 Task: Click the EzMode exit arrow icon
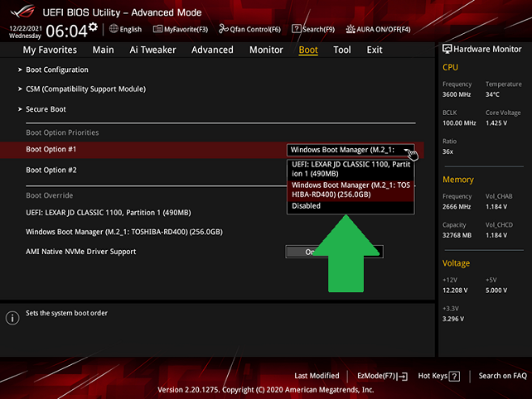[403, 377]
